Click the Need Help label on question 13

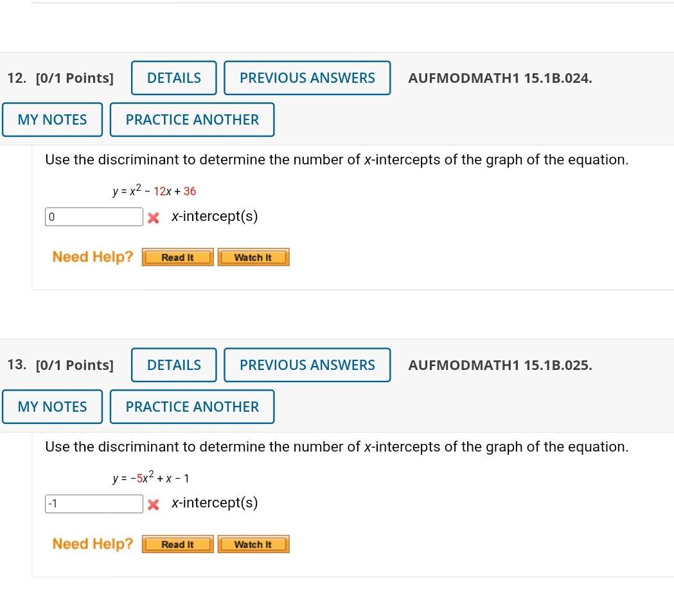pos(92,543)
